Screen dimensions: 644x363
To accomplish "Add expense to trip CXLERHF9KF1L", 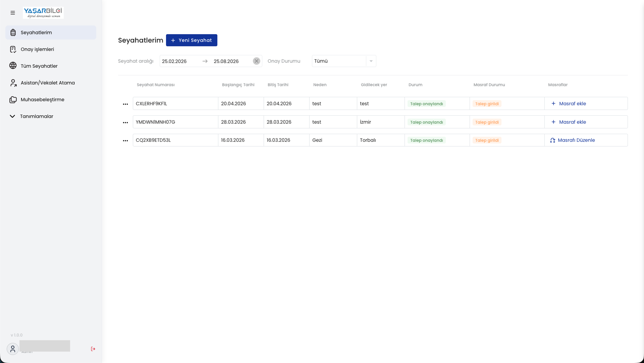I will coord(569,104).
